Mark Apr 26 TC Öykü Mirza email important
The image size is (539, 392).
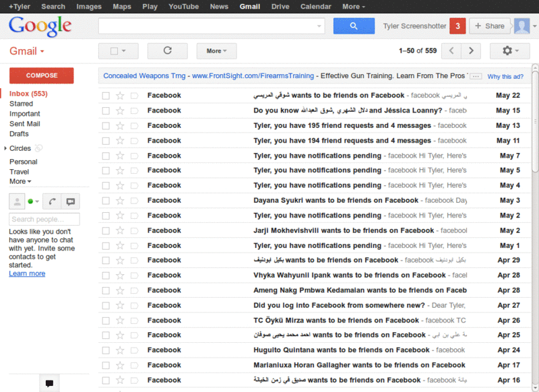pyautogui.click(x=134, y=321)
